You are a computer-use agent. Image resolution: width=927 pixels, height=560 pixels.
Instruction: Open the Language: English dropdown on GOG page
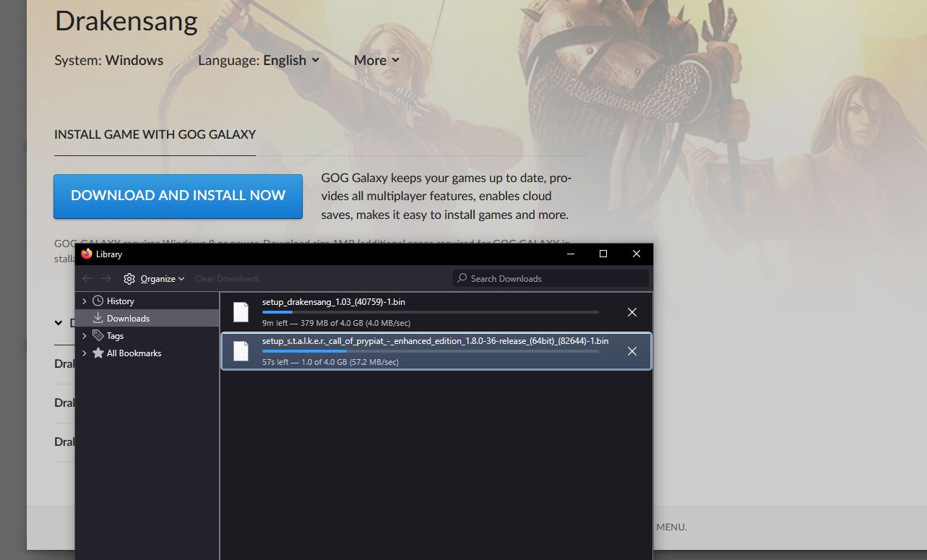tap(259, 61)
